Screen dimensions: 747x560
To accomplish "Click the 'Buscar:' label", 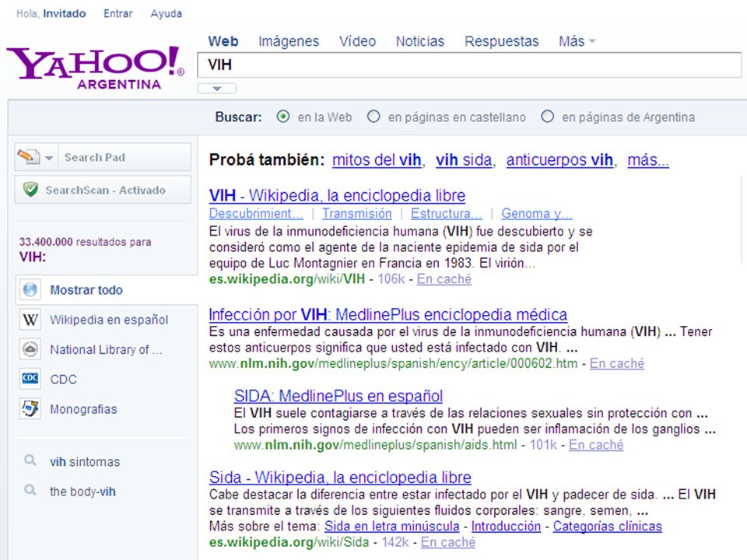I will click(238, 117).
